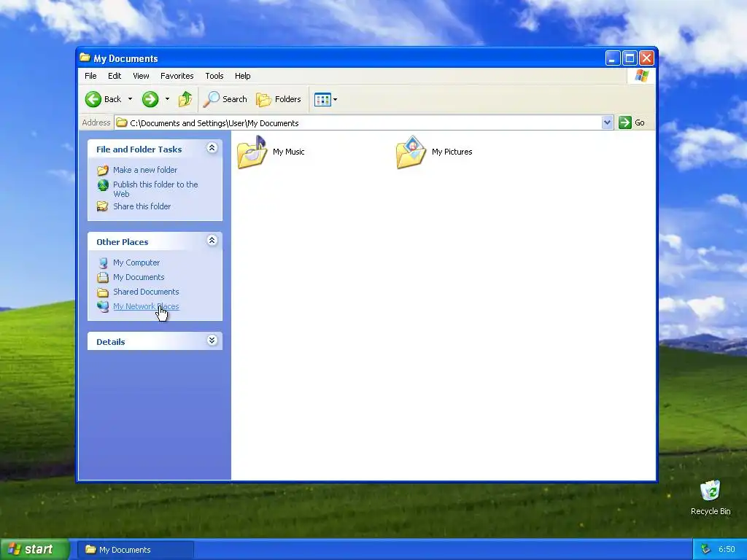Click Publish this folder to the Web
747x560 pixels.
click(155, 189)
